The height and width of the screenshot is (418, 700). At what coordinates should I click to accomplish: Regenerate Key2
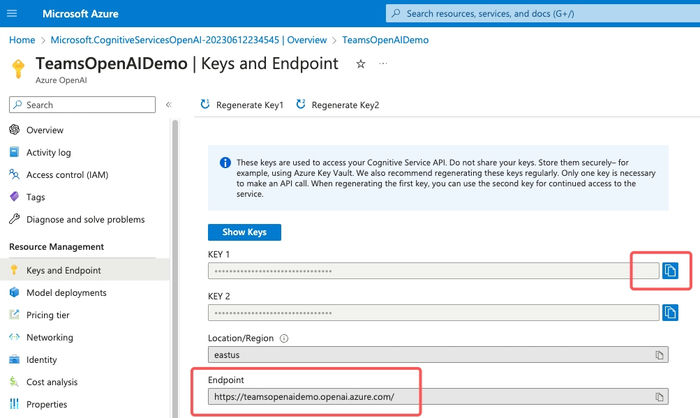tap(338, 105)
